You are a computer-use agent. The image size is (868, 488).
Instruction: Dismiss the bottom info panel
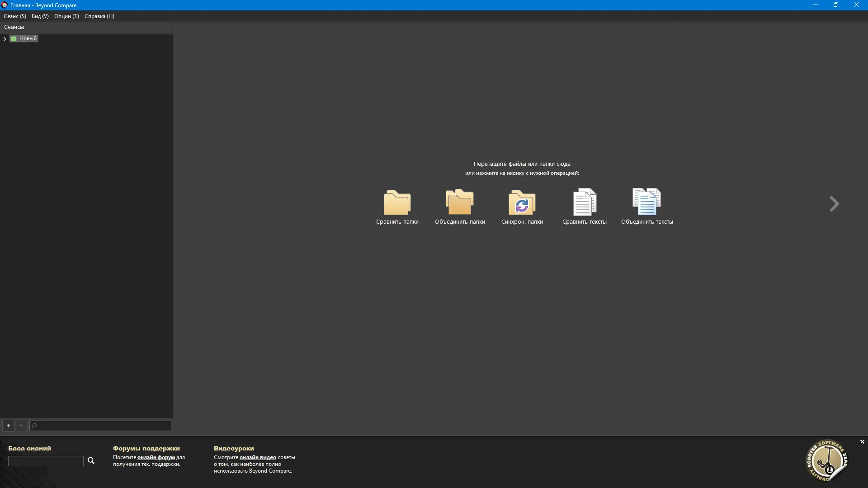click(862, 442)
